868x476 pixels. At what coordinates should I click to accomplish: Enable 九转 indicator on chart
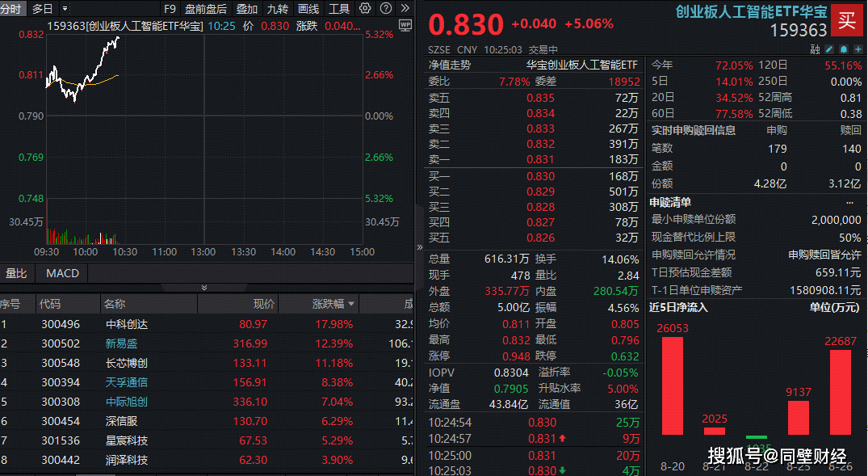[x=277, y=9]
